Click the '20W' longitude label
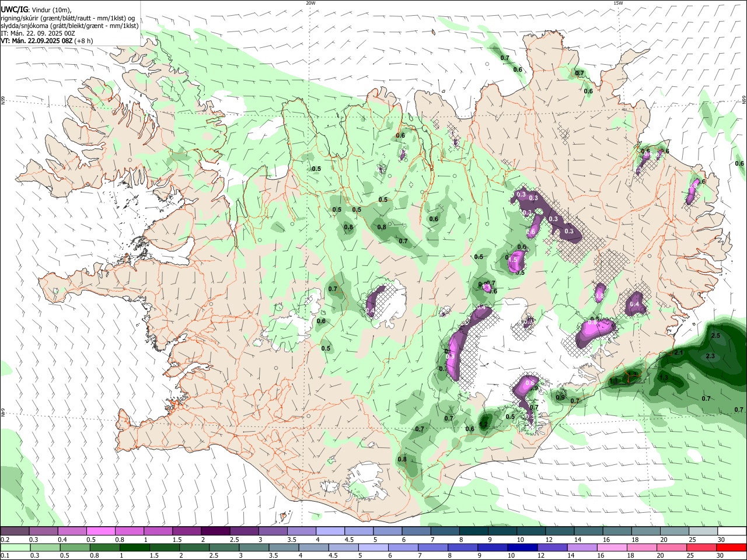The width and height of the screenshot is (747, 560). (310, 3)
